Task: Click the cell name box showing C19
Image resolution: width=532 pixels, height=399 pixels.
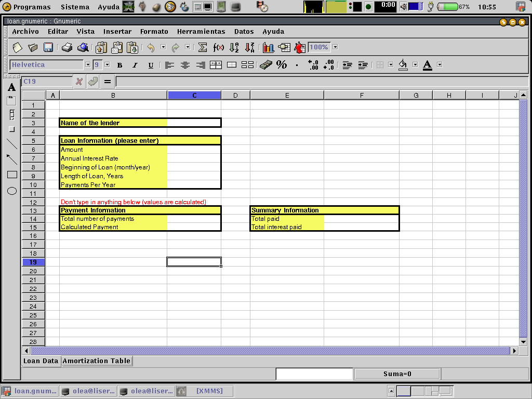Action: click(x=47, y=82)
